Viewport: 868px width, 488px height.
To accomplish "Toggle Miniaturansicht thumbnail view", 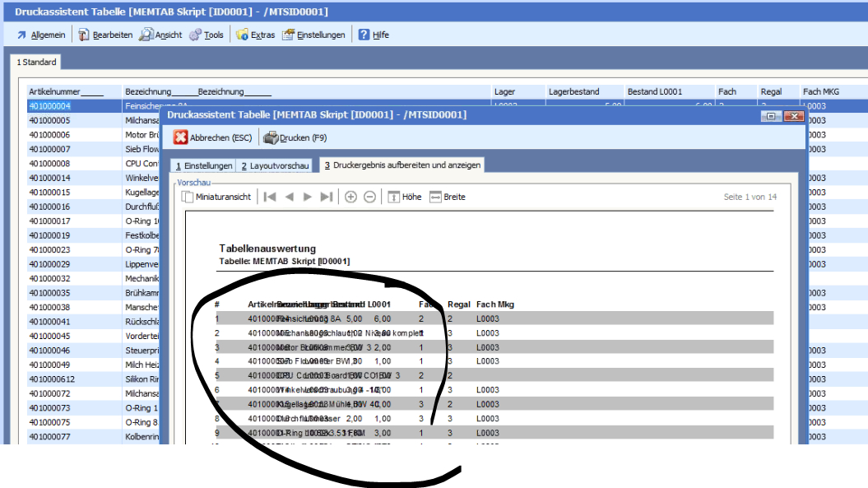I will 216,197.
